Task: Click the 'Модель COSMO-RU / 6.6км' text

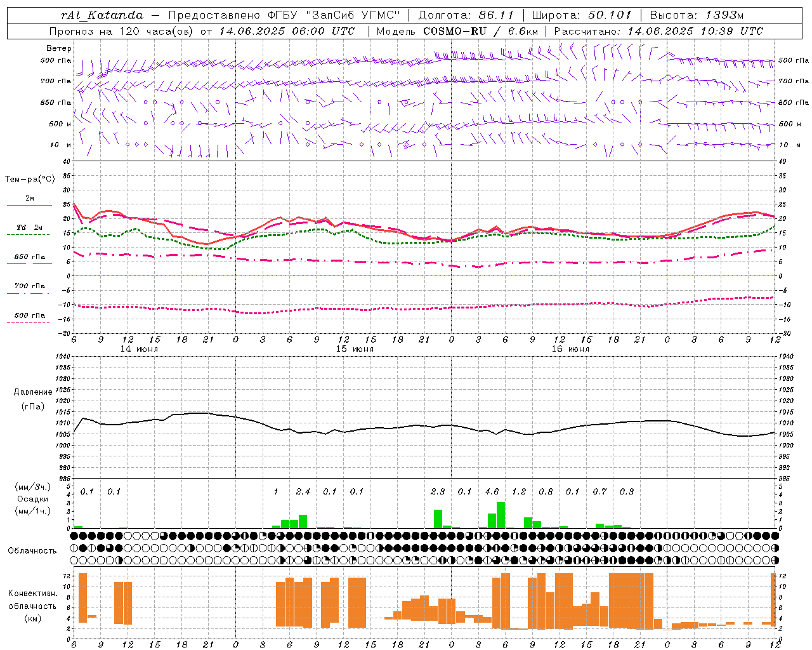Action: click(x=457, y=31)
